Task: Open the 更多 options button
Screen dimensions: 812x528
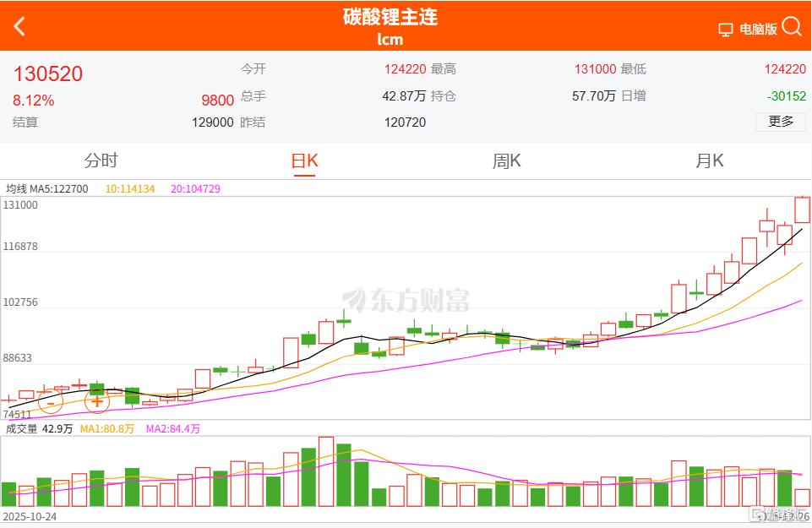Action: tap(779, 122)
